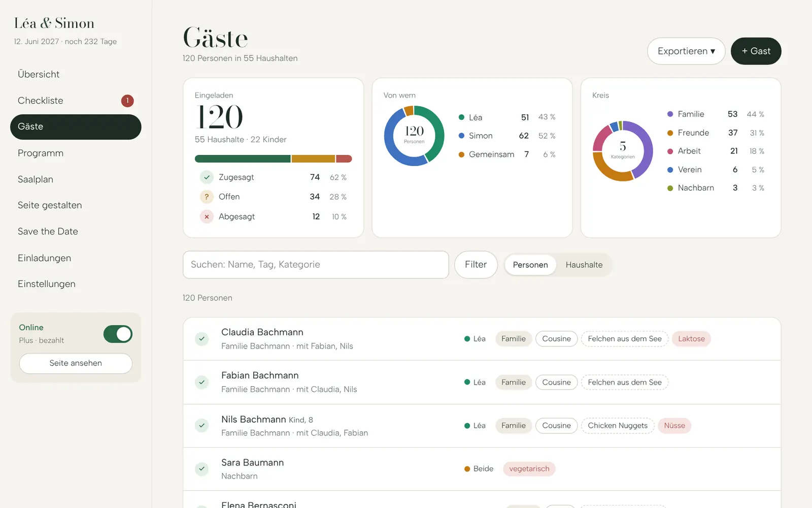Viewport: 812px width, 508px height.
Task: Click status check icon for Fabian Bachmann
Action: tap(202, 382)
